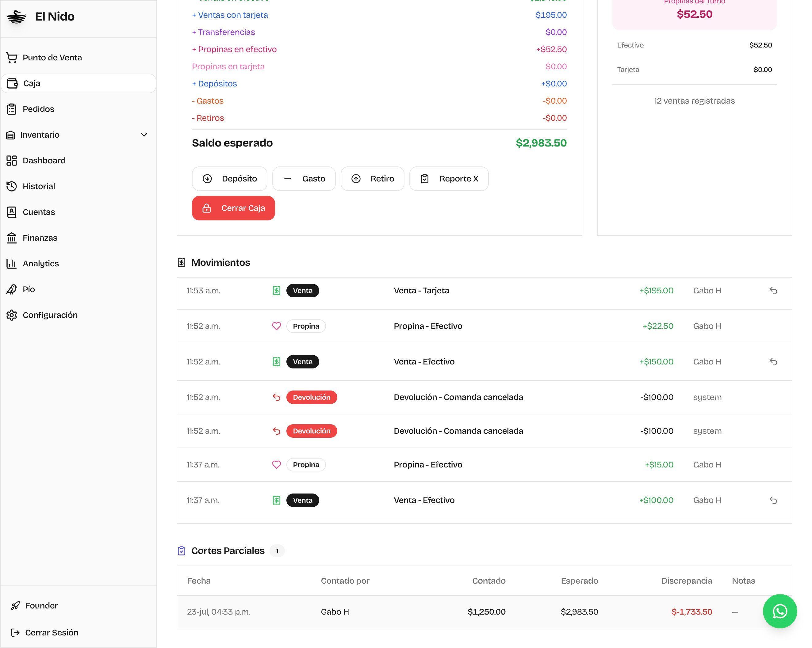Viewport: 812px width, 648px height.
Task: Click the Contado por column header
Action: coord(345,581)
